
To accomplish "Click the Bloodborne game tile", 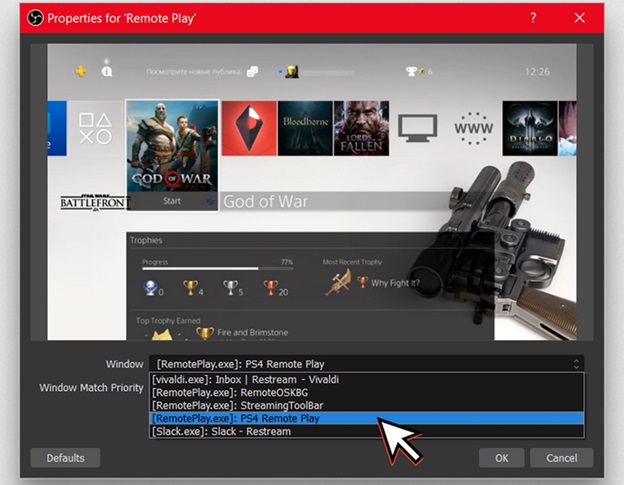I will point(305,128).
